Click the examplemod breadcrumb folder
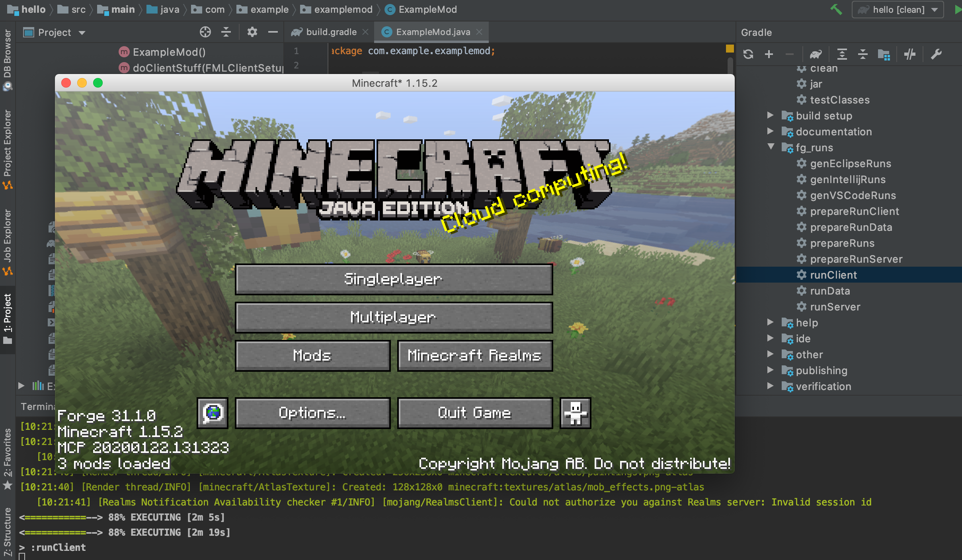The image size is (962, 560). click(336, 10)
